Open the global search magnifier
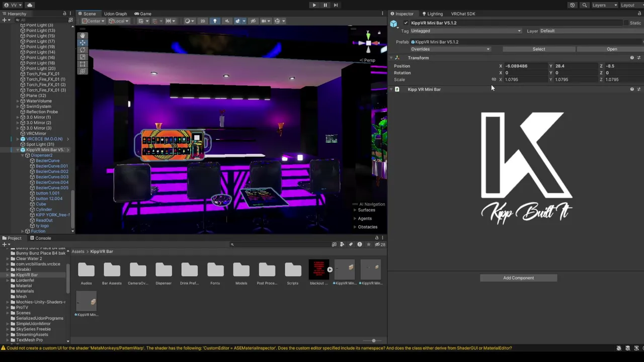This screenshot has height=362, width=644. click(x=584, y=5)
